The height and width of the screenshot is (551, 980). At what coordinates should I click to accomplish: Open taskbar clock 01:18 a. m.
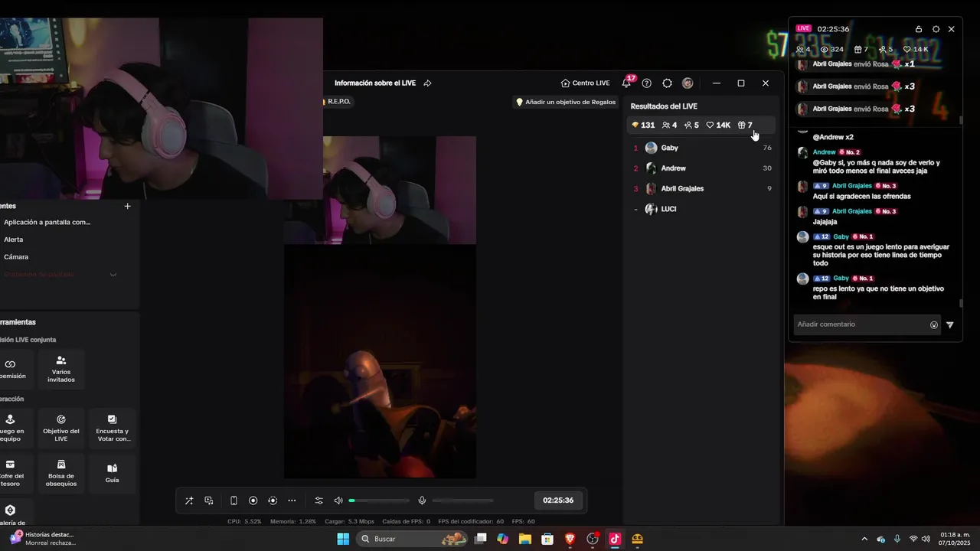[955, 539]
